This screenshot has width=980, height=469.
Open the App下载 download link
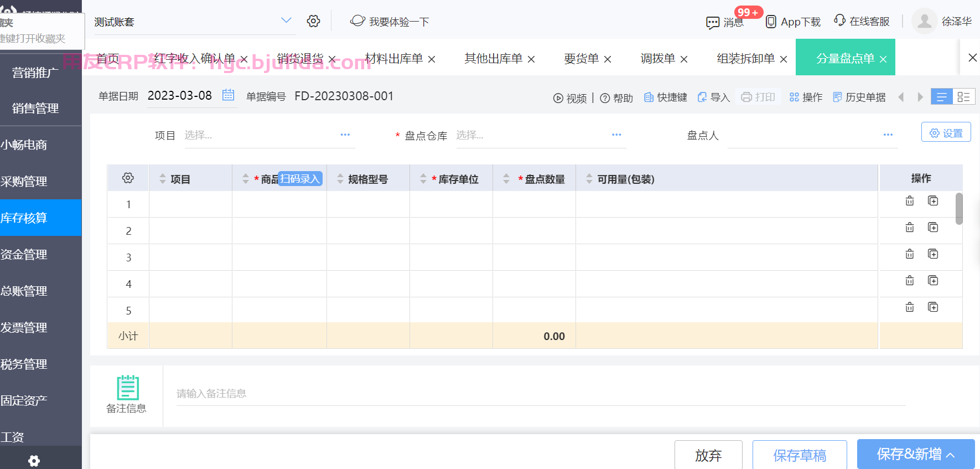click(793, 22)
